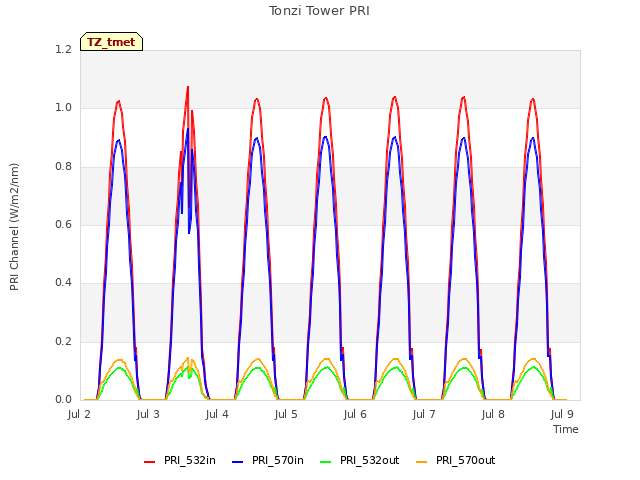Viewport: 640px width, 480px height.
Task: Click the 0.6 y-axis tick label
Action: [64, 224]
